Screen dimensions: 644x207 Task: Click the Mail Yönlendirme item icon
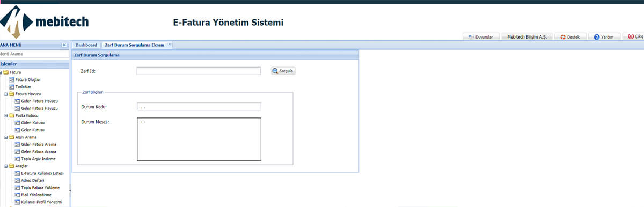17,195
